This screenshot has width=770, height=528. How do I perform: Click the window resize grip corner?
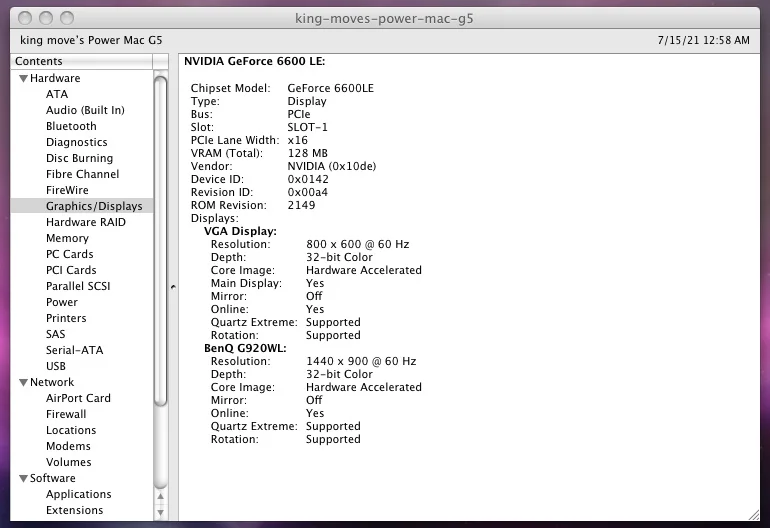754,515
